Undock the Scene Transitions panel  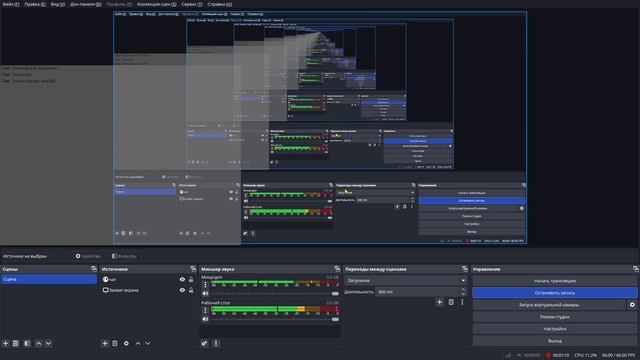tap(464, 269)
